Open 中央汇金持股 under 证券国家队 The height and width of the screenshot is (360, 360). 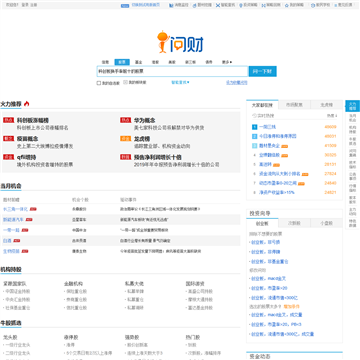point(18,299)
